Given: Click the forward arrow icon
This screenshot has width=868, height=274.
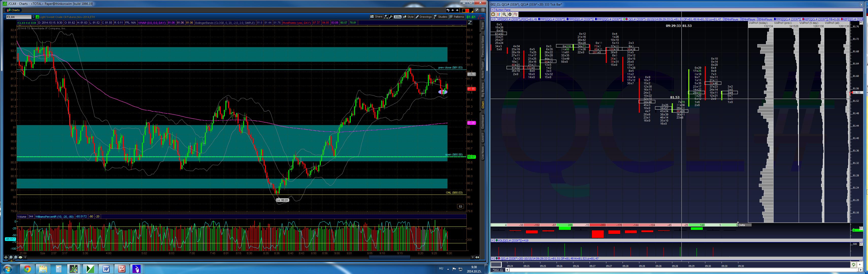Looking at the screenshot, I should coord(457,10).
